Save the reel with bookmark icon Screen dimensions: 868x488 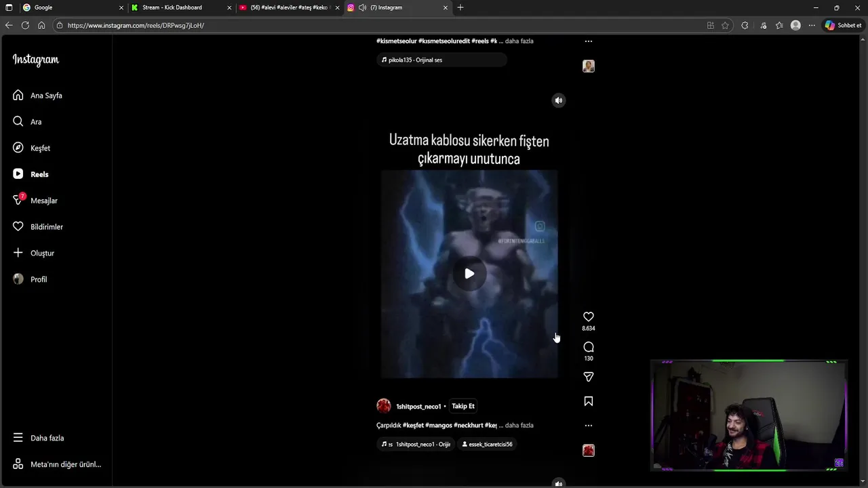[x=589, y=401]
